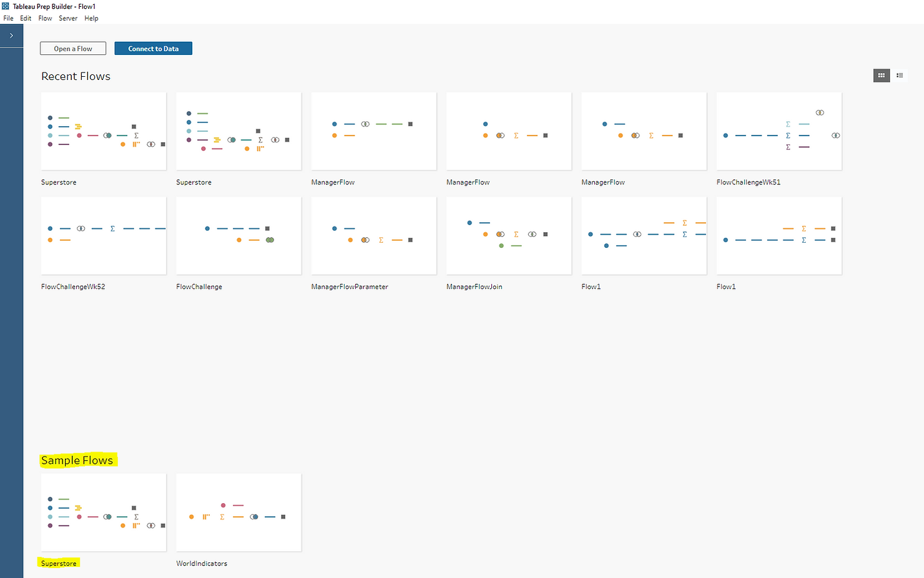The image size is (924, 578).
Task: Open the File menu
Action: 8,18
